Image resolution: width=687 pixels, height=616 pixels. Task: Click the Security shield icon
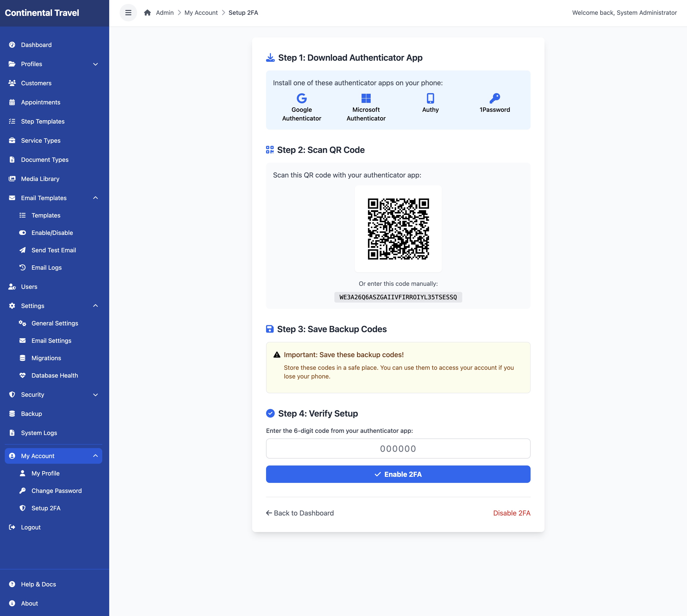tap(12, 395)
